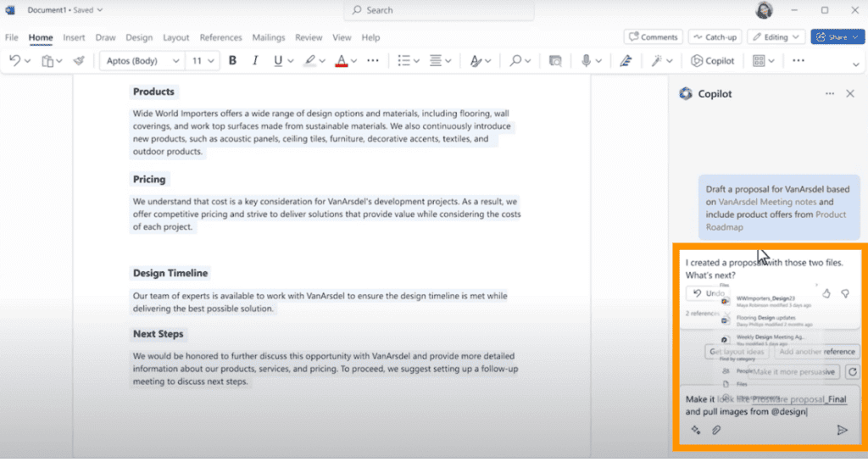The width and height of the screenshot is (868, 462).
Task: Click the blue Share button
Action: coord(837,37)
